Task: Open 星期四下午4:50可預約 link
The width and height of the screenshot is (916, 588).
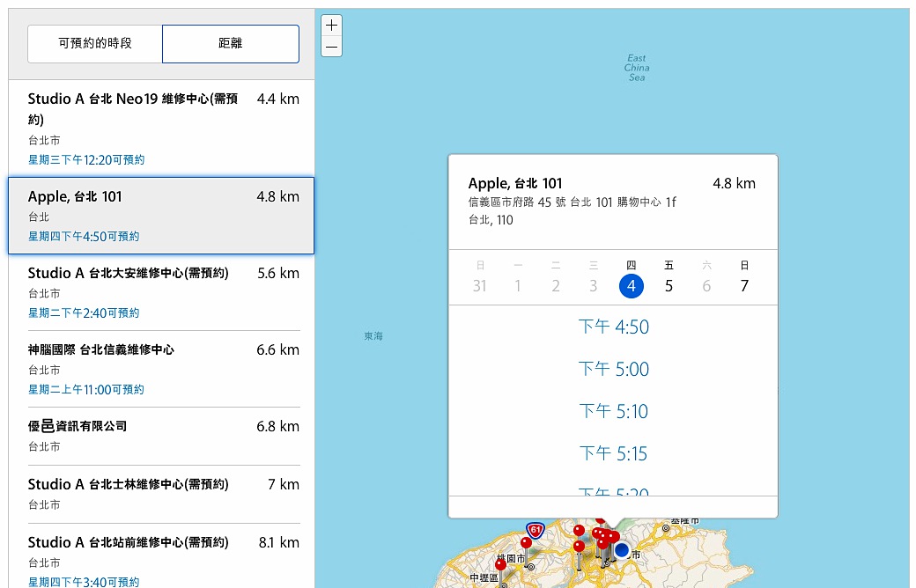Action: (x=84, y=237)
